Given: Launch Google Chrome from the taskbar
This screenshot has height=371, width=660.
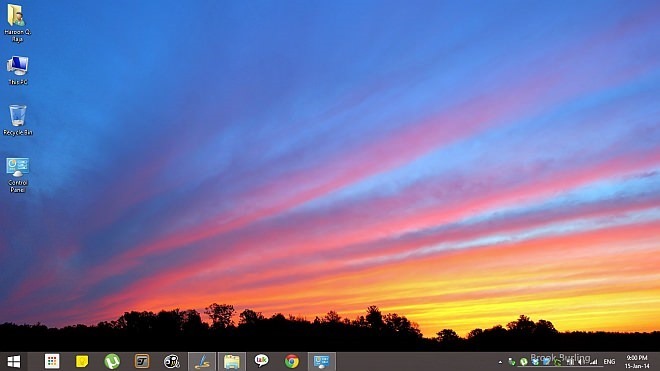Looking at the screenshot, I should [292, 361].
